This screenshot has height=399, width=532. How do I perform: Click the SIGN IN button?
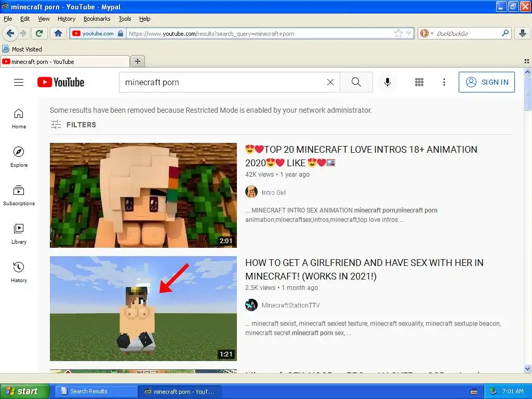(x=486, y=82)
